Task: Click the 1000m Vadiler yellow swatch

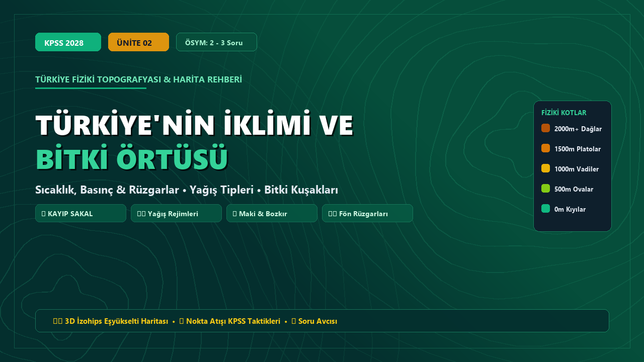Action: coord(545,168)
